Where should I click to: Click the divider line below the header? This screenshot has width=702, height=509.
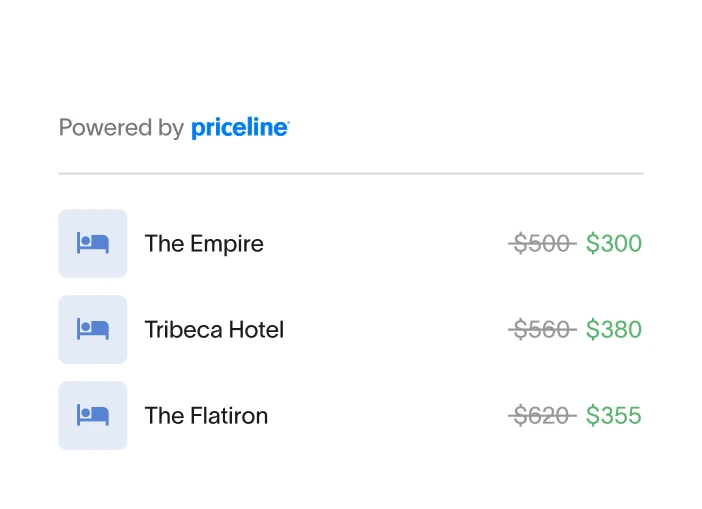[350, 174]
